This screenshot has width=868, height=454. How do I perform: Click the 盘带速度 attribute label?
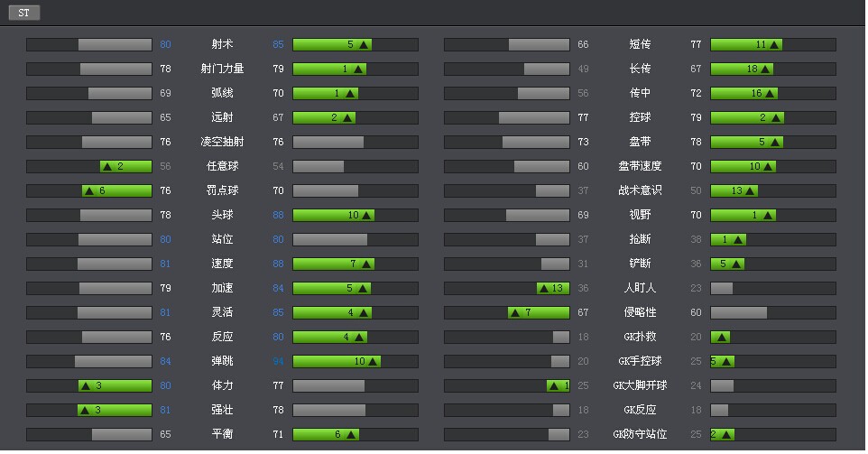point(640,166)
